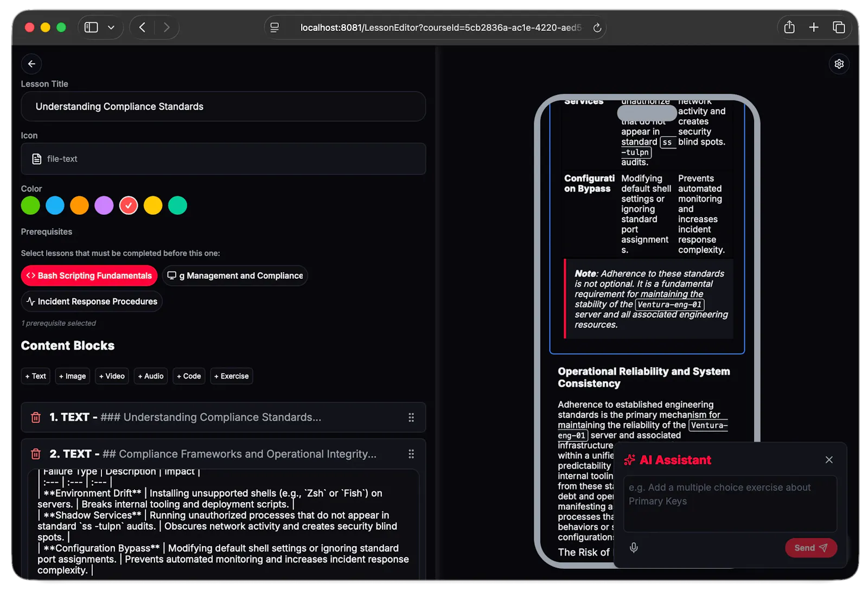Select the checked red color swatch
This screenshot has height=591, width=868.
(129, 205)
